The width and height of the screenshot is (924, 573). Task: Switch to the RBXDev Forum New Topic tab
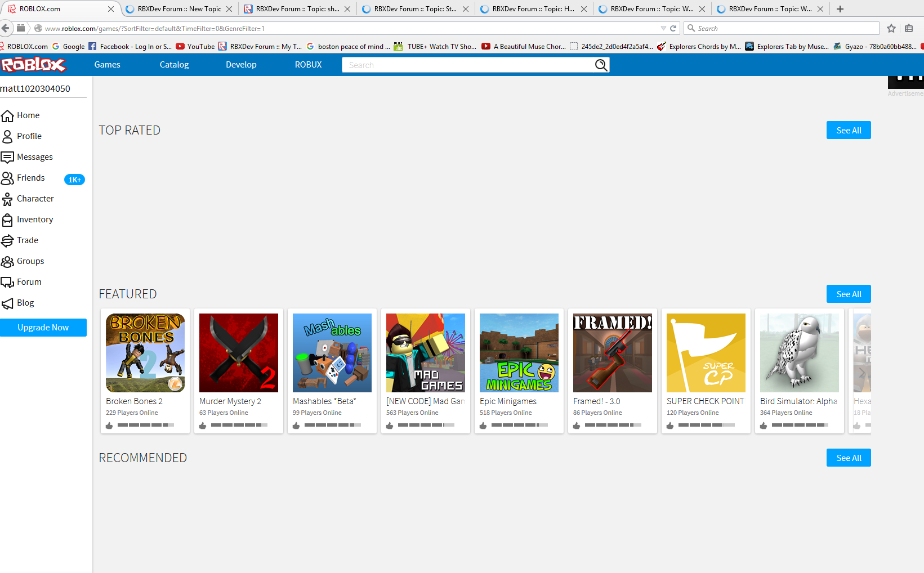180,9
